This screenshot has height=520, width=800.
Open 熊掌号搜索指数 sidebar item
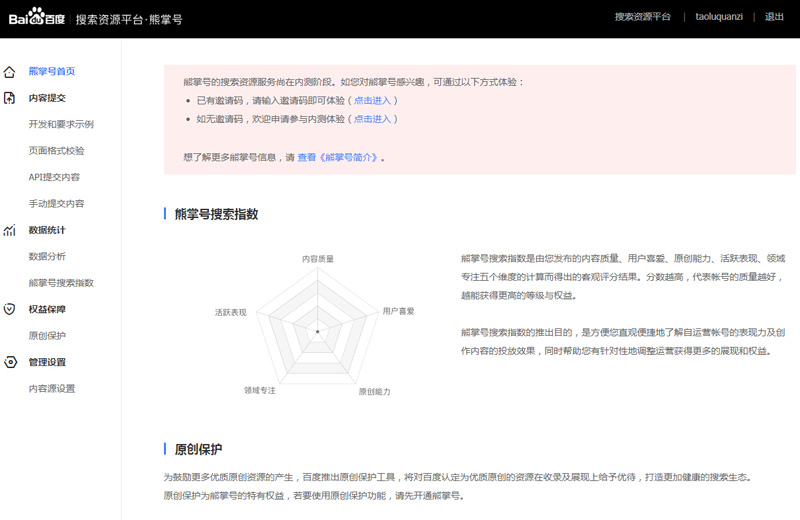(x=61, y=283)
